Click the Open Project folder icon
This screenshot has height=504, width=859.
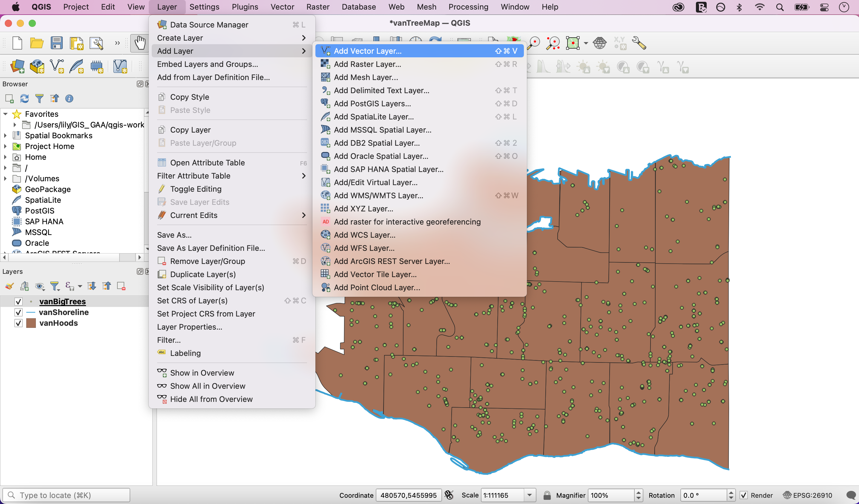[x=36, y=43]
